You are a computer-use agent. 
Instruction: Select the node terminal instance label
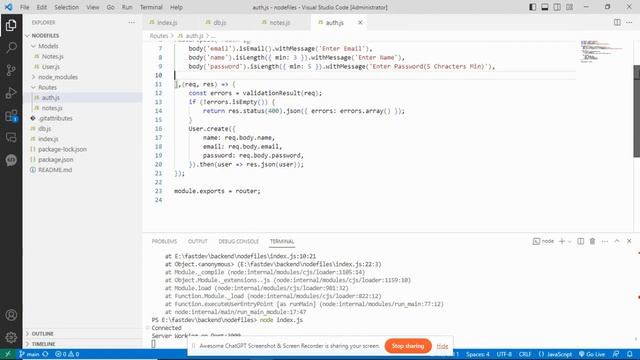[x=543, y=241]
